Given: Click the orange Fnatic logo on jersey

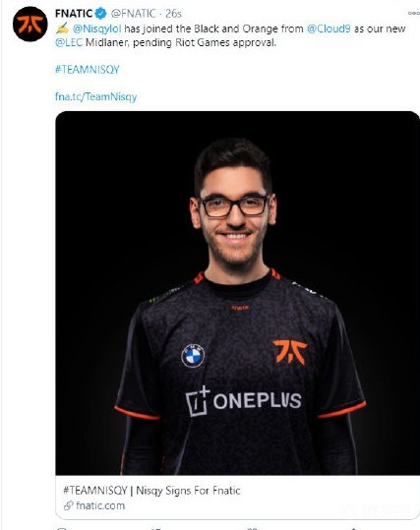Looking at the screenshot, I should (x=290, y=352).
